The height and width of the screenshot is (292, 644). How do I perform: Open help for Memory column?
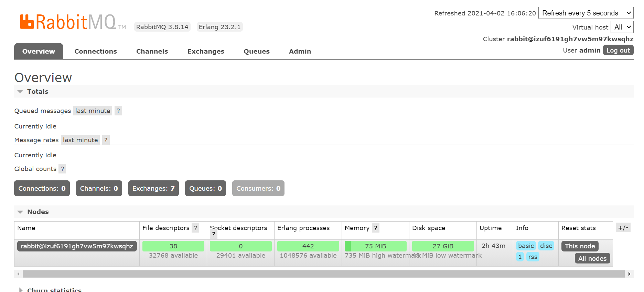376,228
